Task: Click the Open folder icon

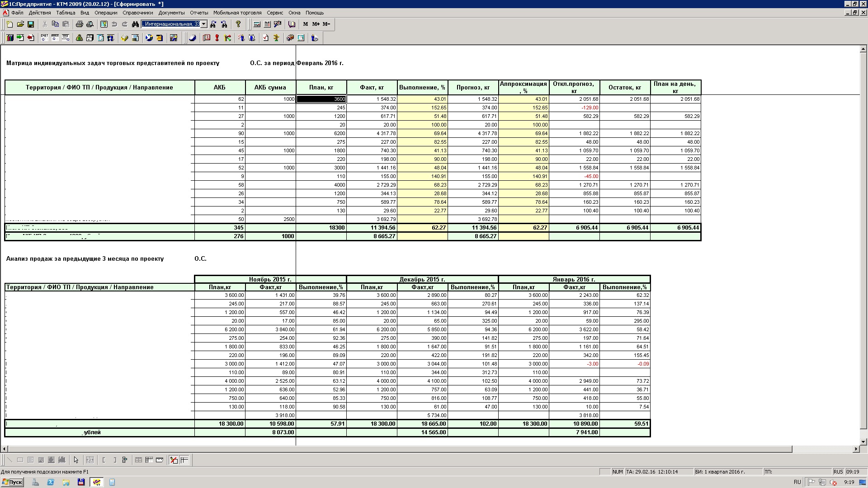Action: point(20,24)
